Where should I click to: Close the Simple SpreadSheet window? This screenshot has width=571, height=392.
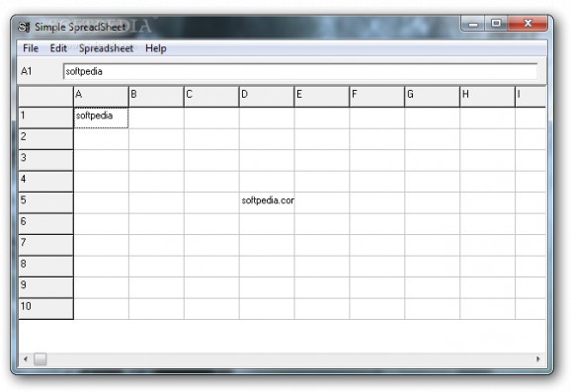(528, 24)
